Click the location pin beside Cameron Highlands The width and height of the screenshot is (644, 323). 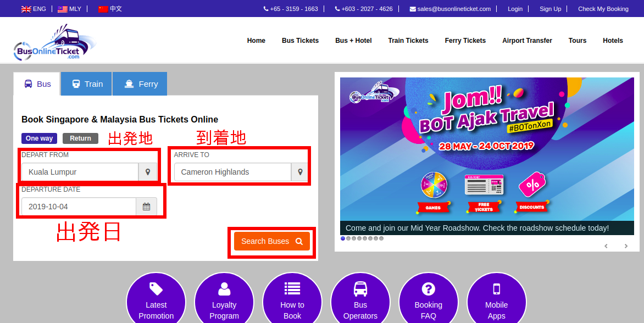tap(300, 172)
